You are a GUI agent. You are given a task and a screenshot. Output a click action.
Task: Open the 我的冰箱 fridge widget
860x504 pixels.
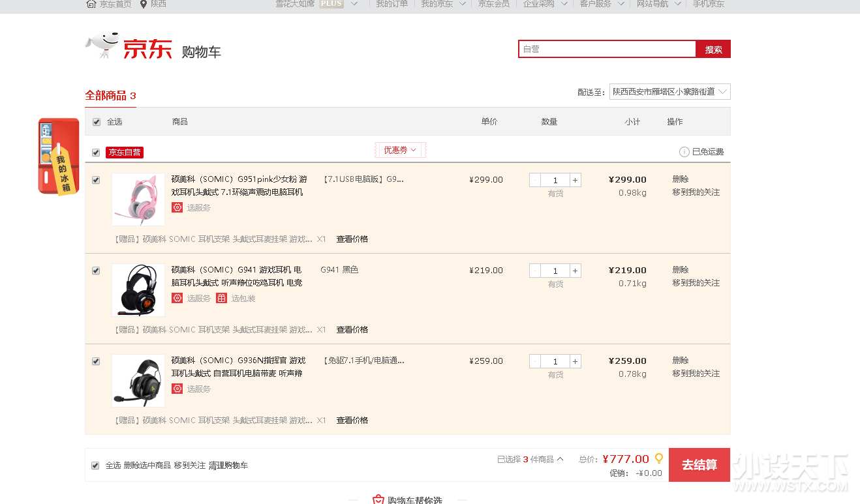[x=59, y=156]
